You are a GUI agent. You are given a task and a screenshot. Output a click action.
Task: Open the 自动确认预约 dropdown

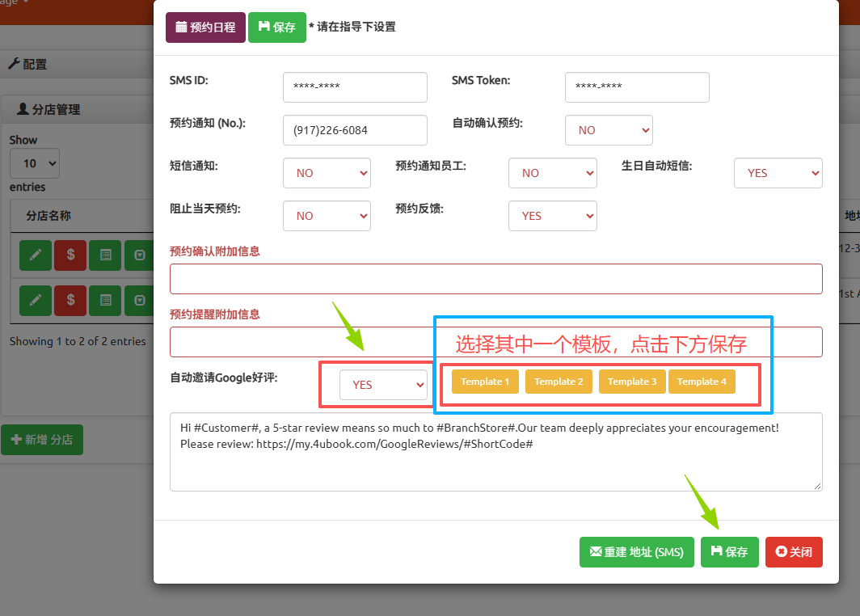click(609, 130)
